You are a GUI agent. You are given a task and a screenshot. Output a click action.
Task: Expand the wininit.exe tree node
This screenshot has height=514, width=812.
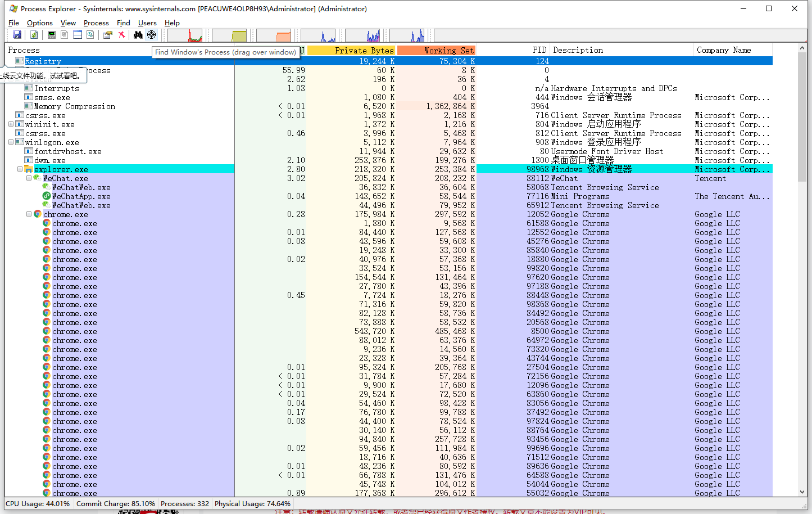[11, 124]
